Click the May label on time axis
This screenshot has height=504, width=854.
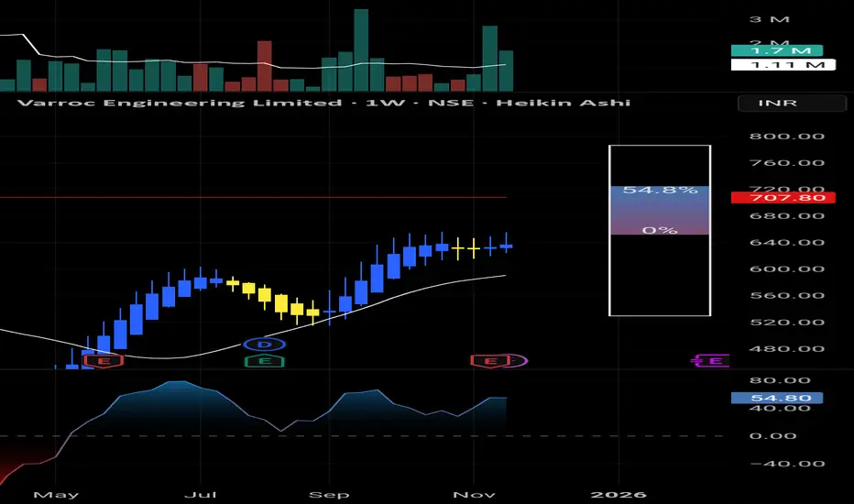tap(56, 495)
